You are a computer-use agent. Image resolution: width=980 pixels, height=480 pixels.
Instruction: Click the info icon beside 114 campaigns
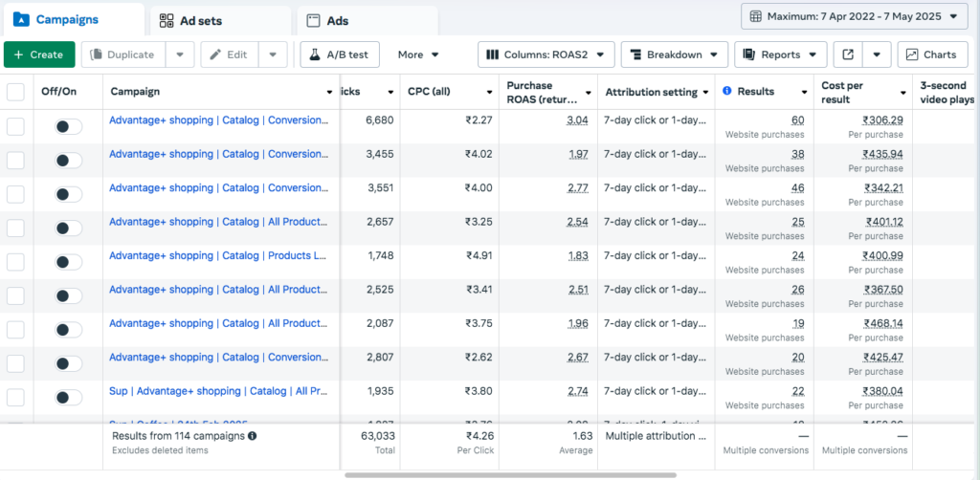pyautogui.click(x=253, y=436)
